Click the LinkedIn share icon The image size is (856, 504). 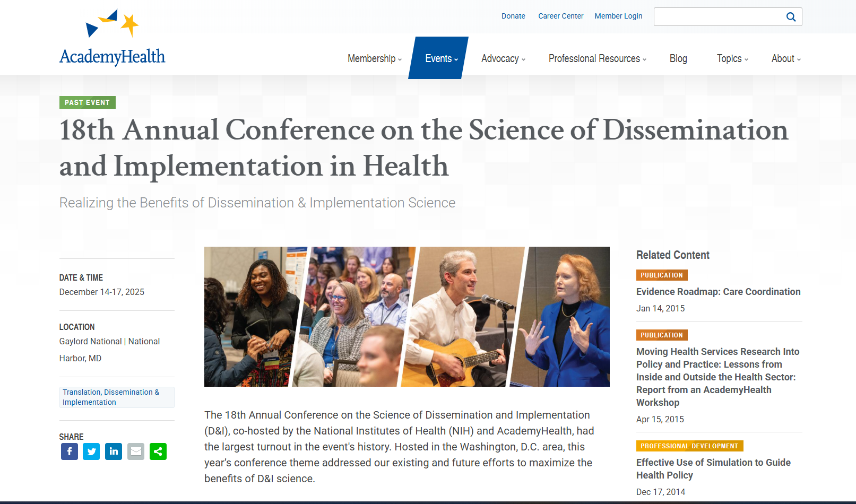click(114, 451)
